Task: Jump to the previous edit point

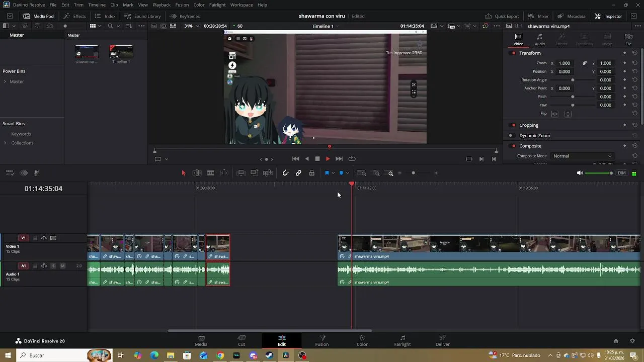Action: tap(296, 159)
